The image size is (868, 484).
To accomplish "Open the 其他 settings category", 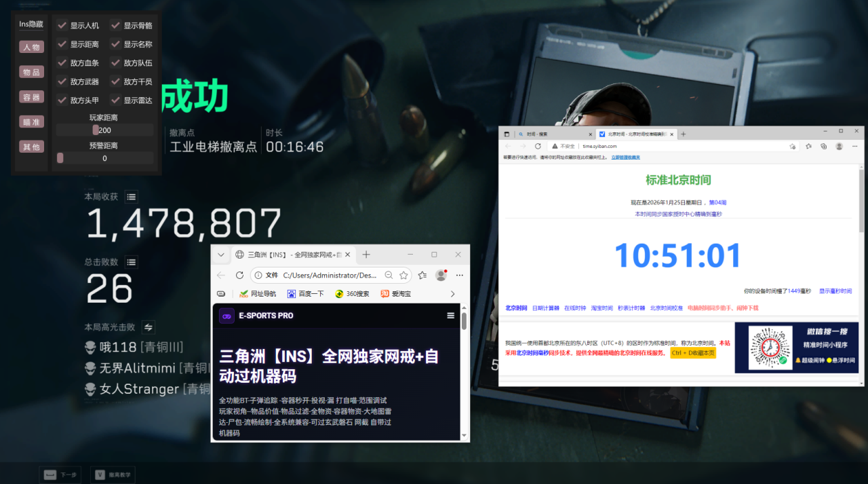I will [31, 146].
